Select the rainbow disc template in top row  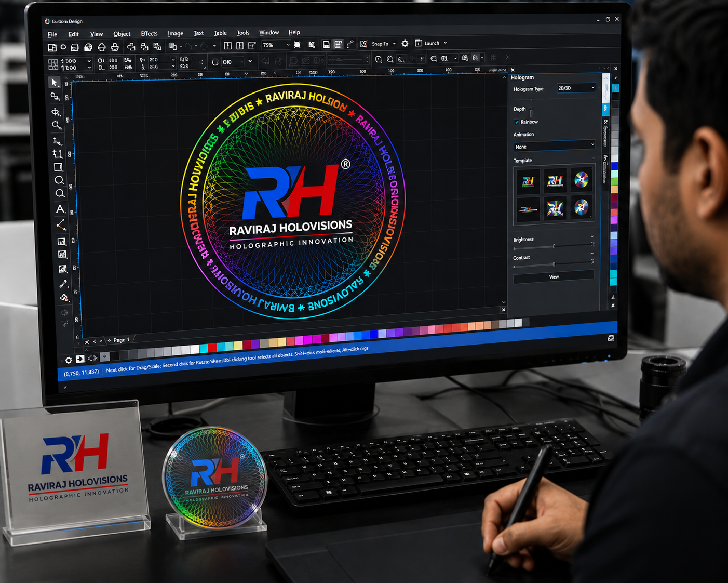tap(582, 180)
